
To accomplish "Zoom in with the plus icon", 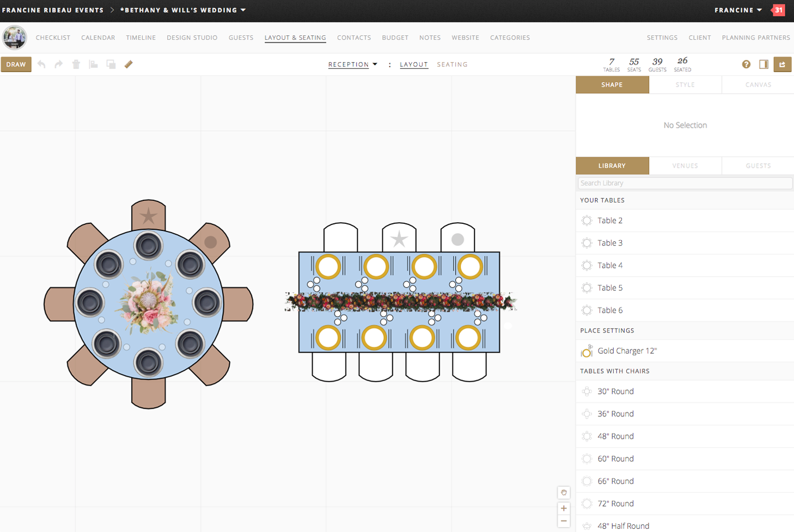I will pos(564,508).
